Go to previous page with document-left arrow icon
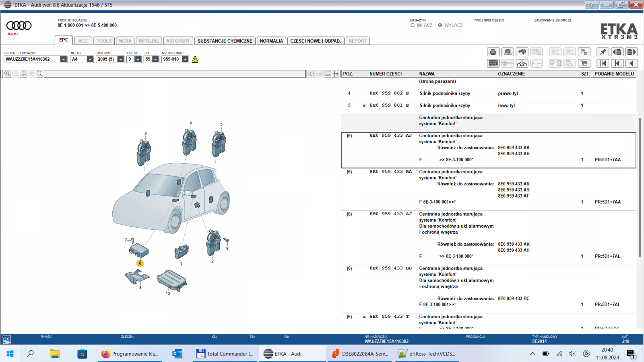The width and height of the screenshot is (644, 362). (617, 52)
